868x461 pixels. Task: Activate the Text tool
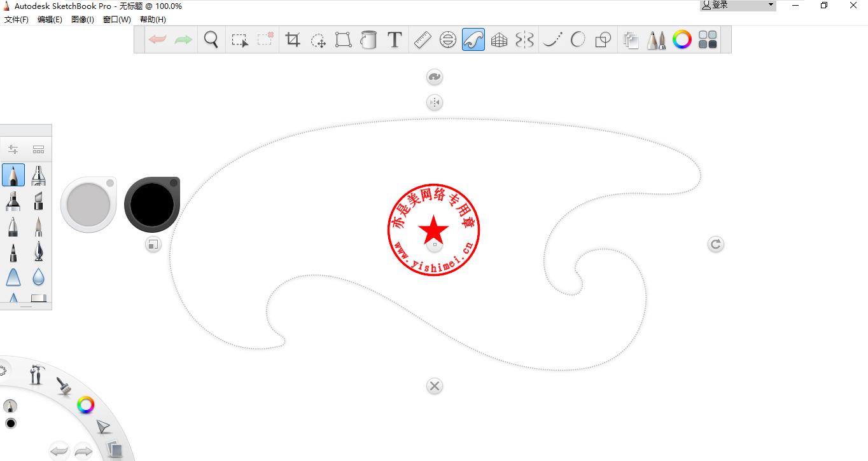click(395, 39)
